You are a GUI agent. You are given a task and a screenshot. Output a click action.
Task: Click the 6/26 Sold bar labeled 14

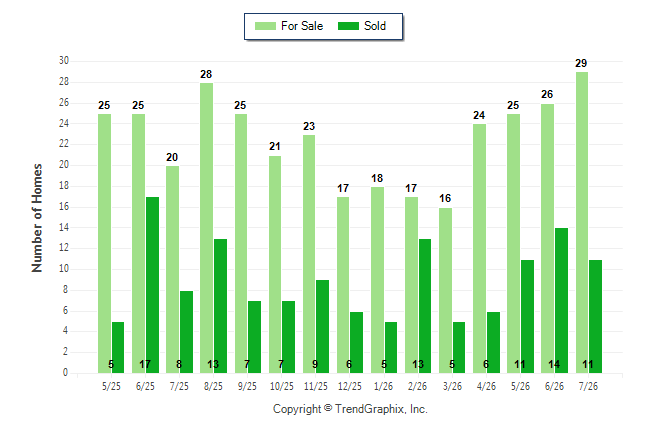click(561, 300)
